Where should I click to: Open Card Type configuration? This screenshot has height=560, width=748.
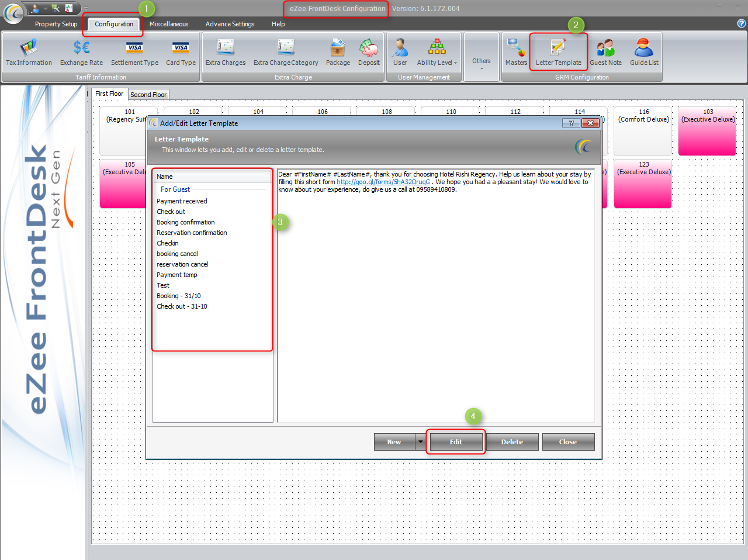click(x=181, y=53)
